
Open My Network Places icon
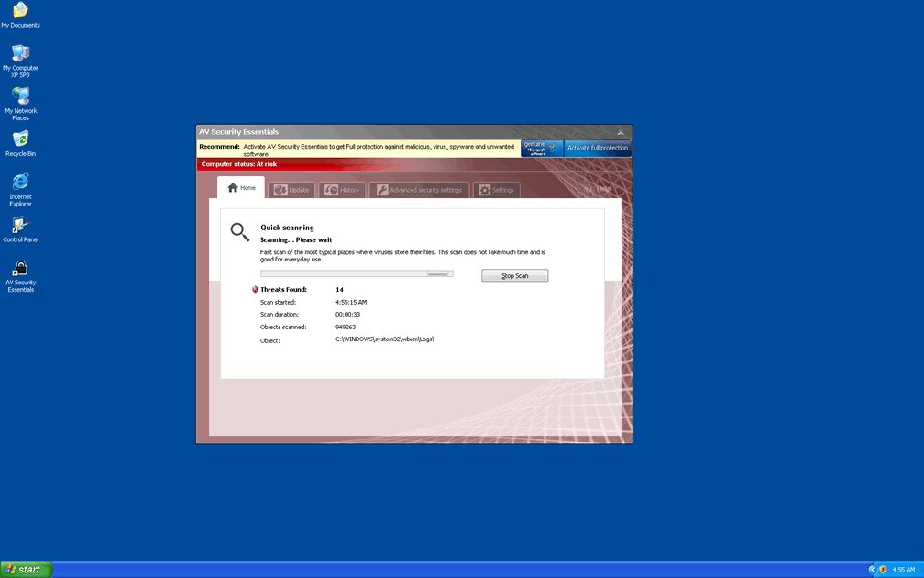point(20,96)
